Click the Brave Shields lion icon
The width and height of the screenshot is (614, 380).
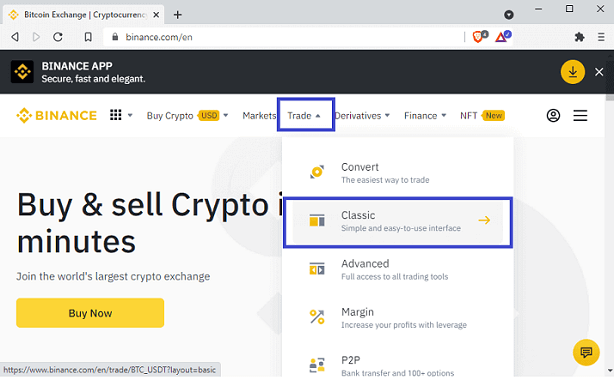coord(478,37)
